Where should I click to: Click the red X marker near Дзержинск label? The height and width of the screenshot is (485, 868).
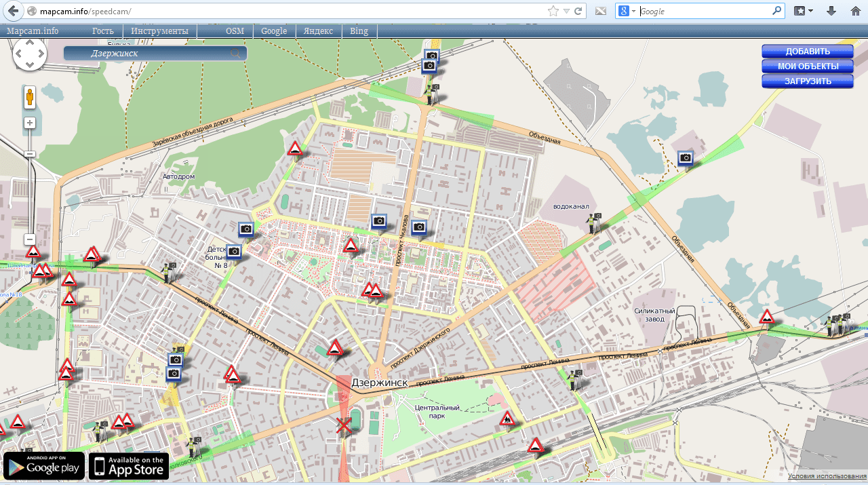coord(344,426)
